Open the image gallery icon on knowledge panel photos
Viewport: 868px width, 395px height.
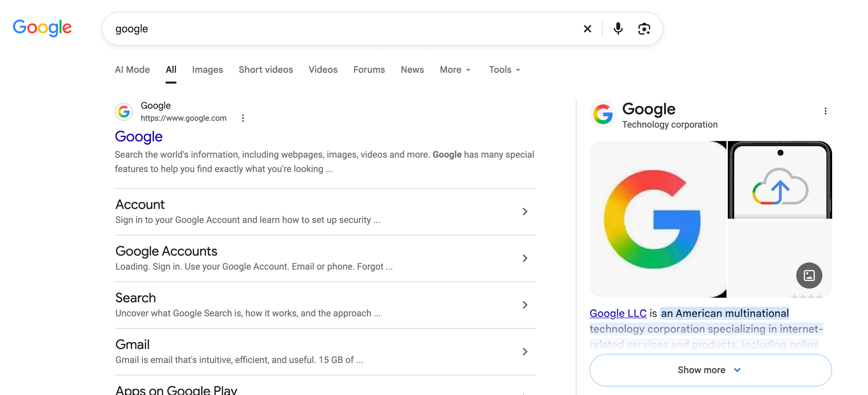tap(809, 275)
